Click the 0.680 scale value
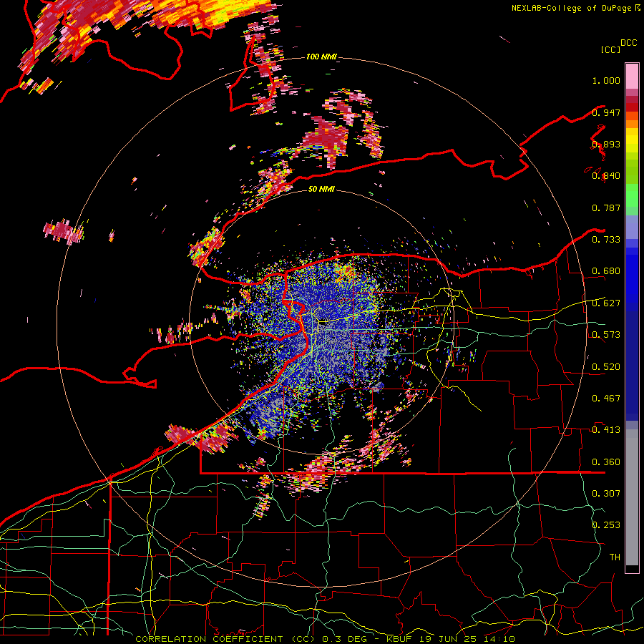This screenshot has height=644, width=644. coord(606,271)
